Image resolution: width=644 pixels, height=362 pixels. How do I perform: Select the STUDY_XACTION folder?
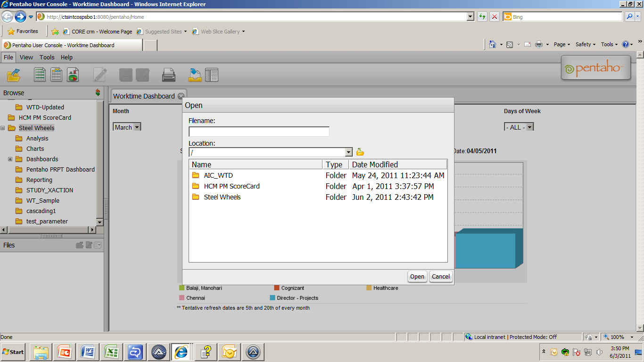pos(50,190)
